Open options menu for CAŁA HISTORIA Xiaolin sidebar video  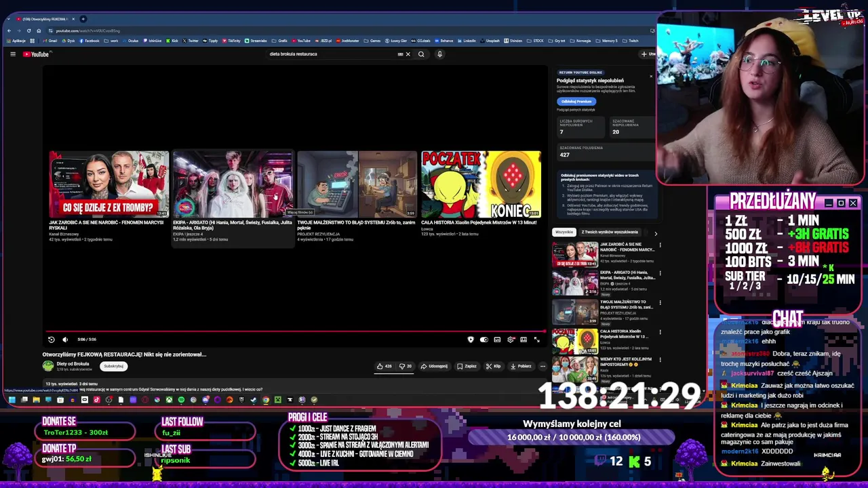[x=660, y=332]
